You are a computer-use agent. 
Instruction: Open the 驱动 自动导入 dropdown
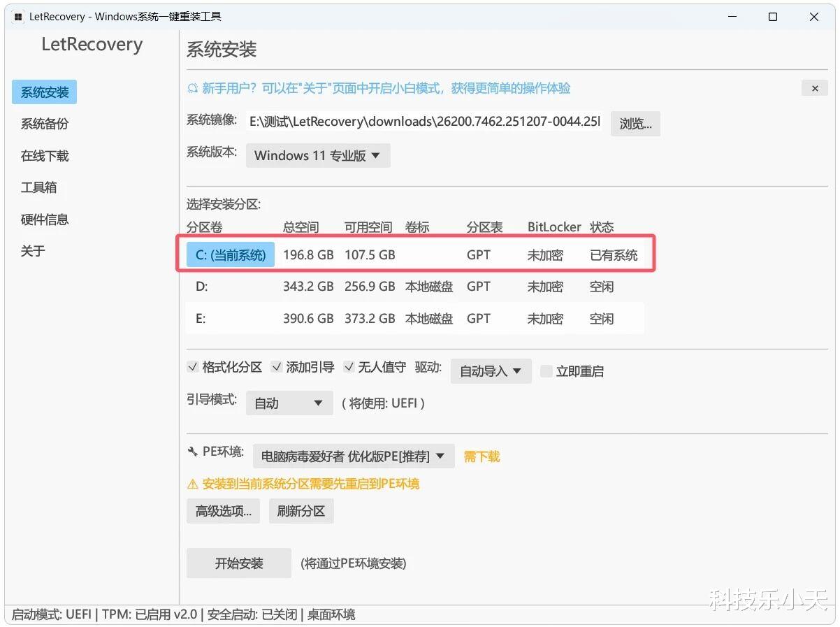click(x=491, y=371)
